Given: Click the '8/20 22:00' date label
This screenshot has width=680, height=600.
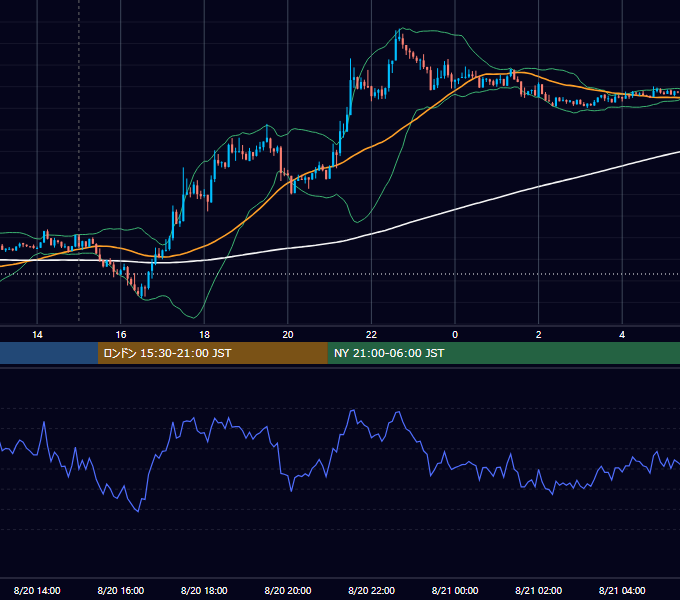Looking at the screenshot, I should pos(372,590).
